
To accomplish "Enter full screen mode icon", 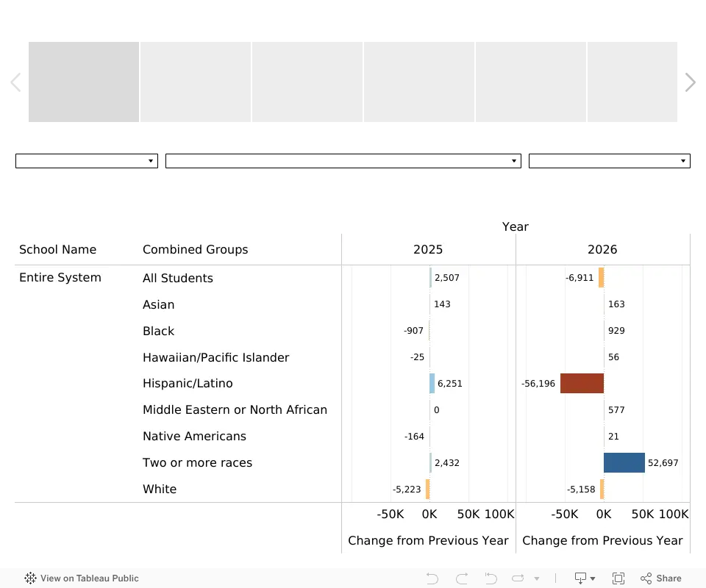I will (618, 578).
